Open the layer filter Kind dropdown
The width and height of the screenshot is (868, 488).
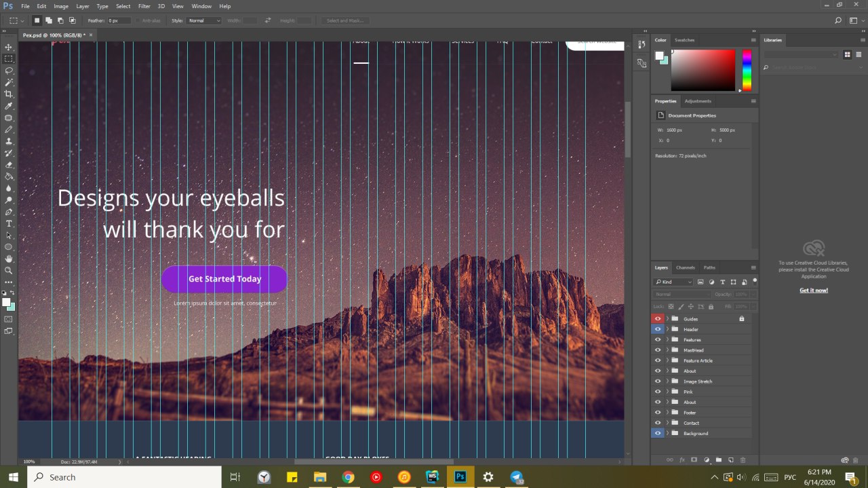click(673, 282)
